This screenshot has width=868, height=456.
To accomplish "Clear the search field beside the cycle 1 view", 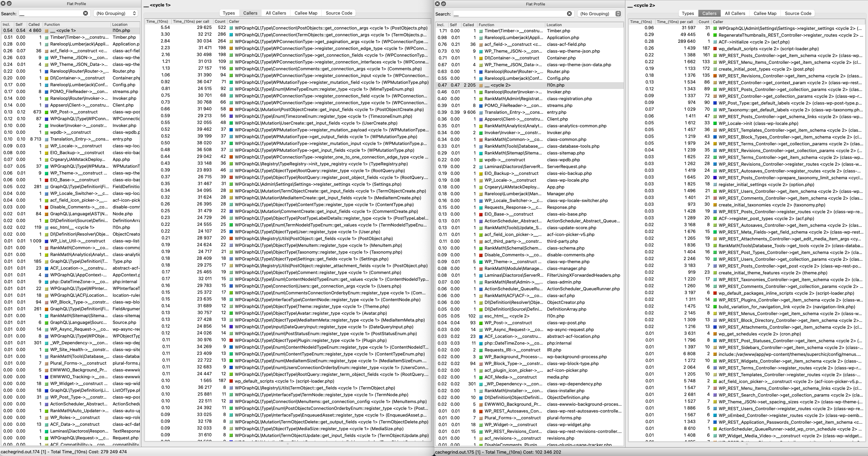I will click(86, 13).
